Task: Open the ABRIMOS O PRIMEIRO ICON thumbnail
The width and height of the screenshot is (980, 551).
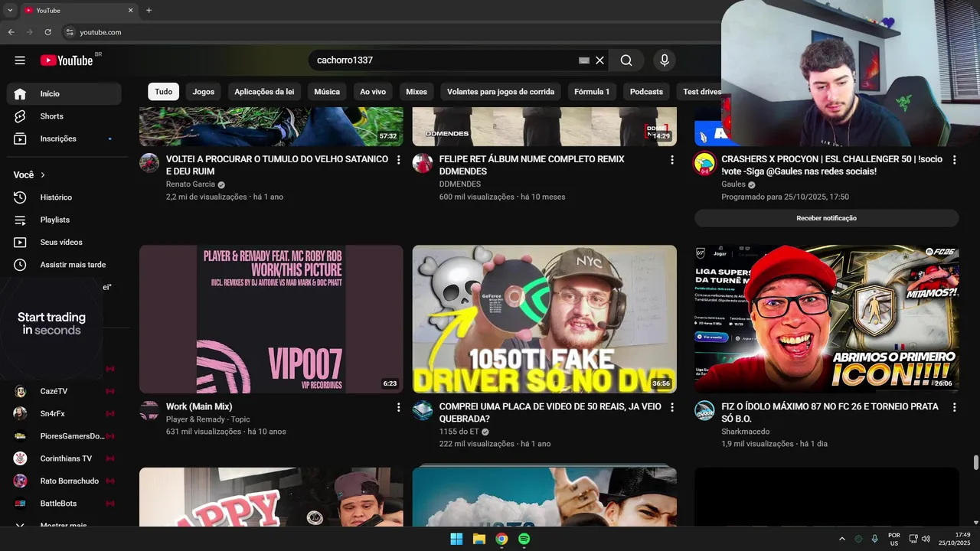Action: coord(826,319)
